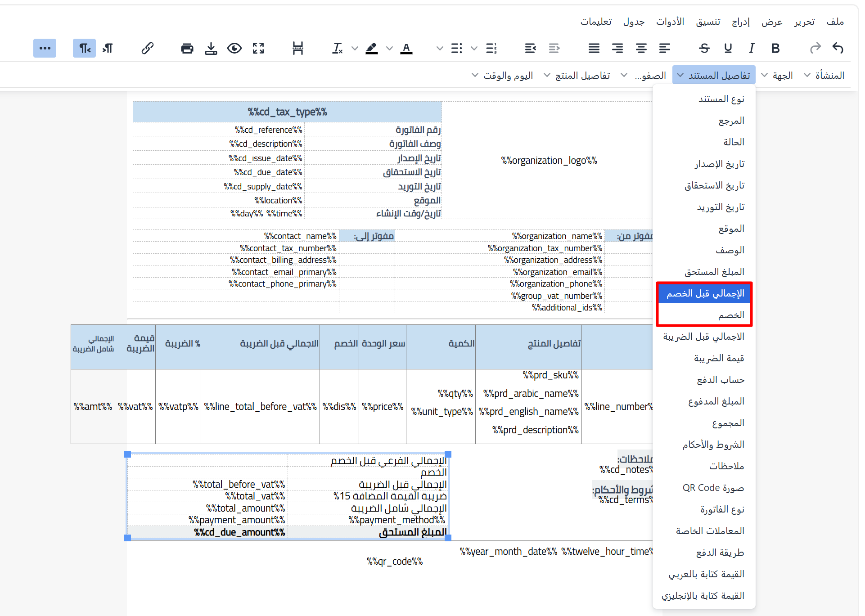Open the جدول menu

[x=634, y=22]
